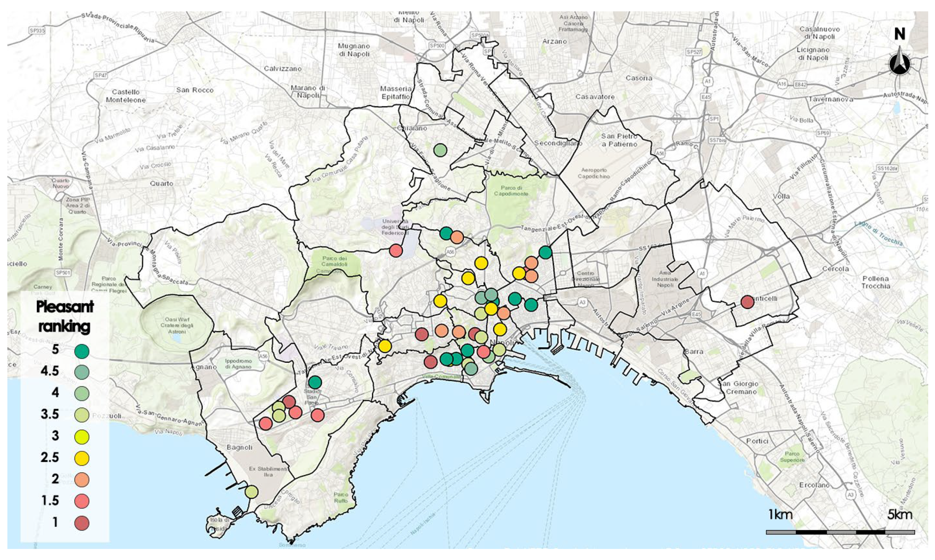
Task: Click the pink marker beside Università Federico II
Action: [x=395, y=251]
